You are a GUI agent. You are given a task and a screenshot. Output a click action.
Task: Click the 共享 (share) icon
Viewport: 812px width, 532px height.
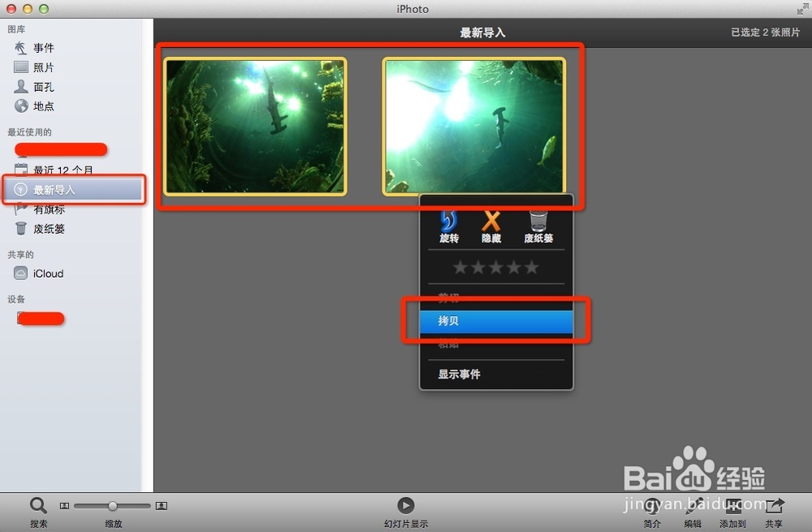click(773, 512)
